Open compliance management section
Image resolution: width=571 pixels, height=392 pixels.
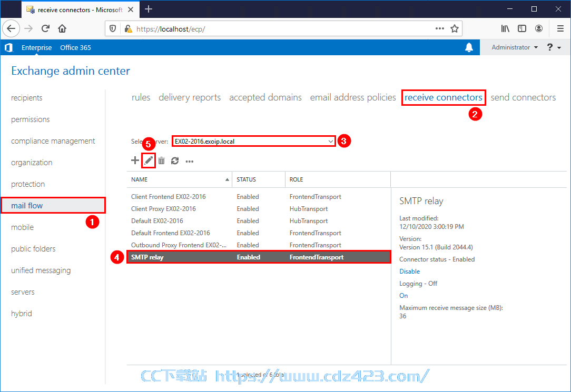(x=53, y=141)
